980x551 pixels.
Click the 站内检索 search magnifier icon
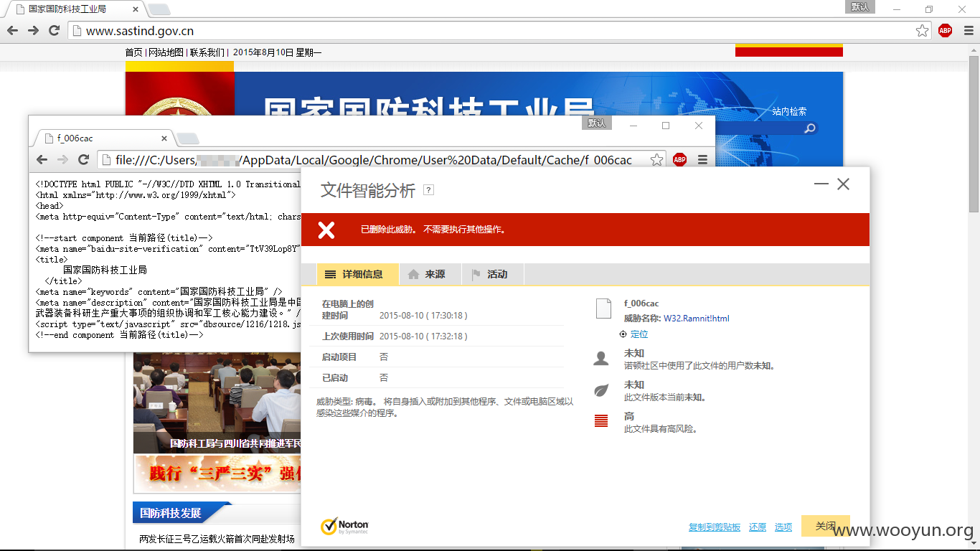(810, 128)
